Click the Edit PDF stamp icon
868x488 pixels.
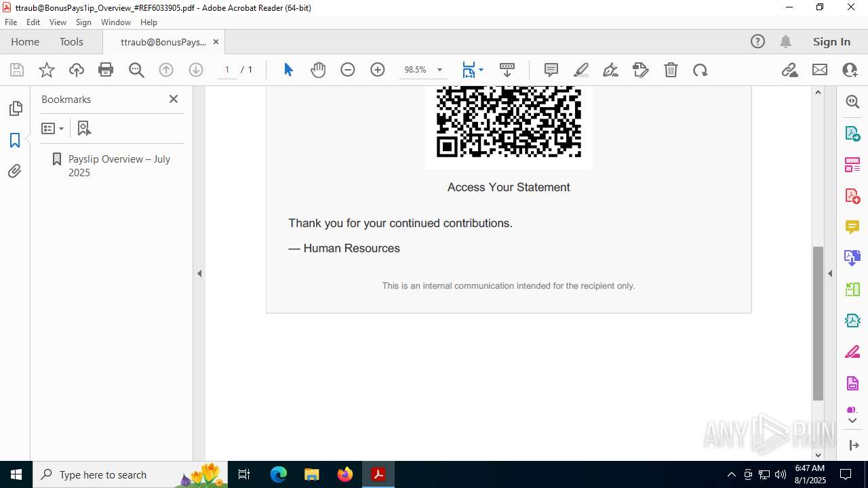tap(641, 70)
